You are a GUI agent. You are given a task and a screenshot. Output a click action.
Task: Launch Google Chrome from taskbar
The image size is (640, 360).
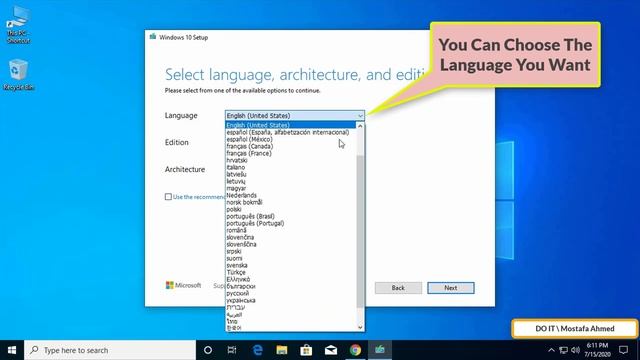[355, 350]
